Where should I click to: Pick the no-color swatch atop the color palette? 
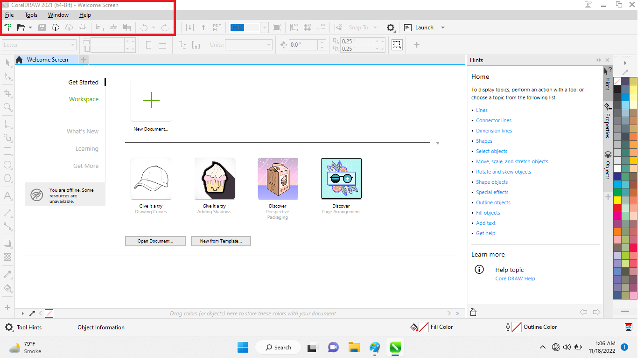(x=617, y=81)
